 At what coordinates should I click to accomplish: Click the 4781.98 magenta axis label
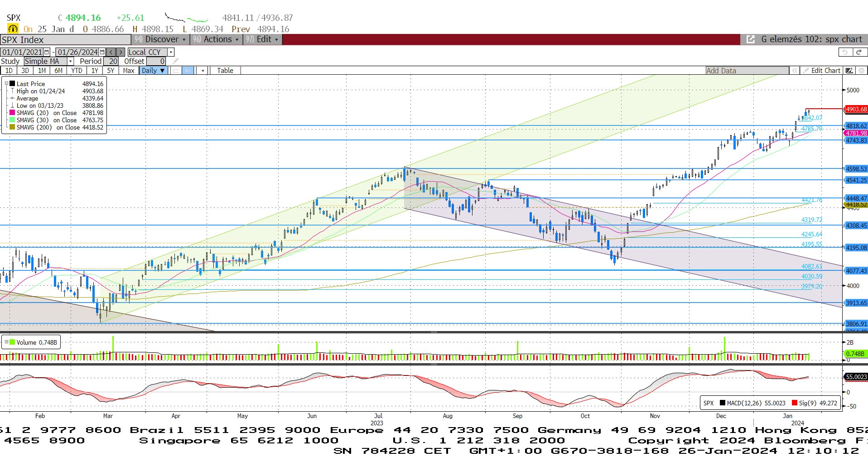pos(856,133)
